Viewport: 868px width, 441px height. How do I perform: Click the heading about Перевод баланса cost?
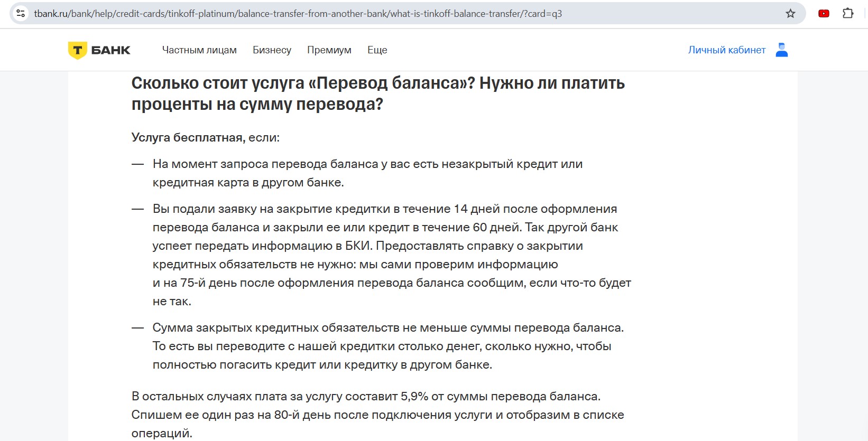tap(377, 93)
